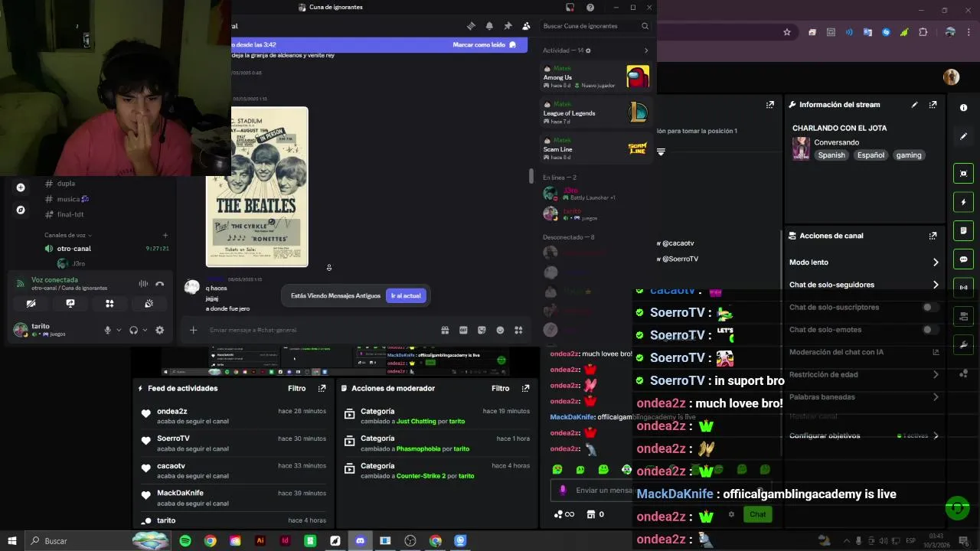Add a server with plus icon
Image resolution: width=980 pixels, height=551 pixels.
pos(21,187)
